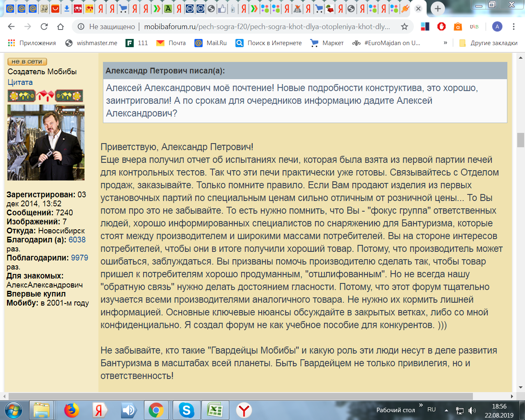This screenshot has width=525, height=420.
Task: Click the address bar URL field
Action: pos(267,27)
